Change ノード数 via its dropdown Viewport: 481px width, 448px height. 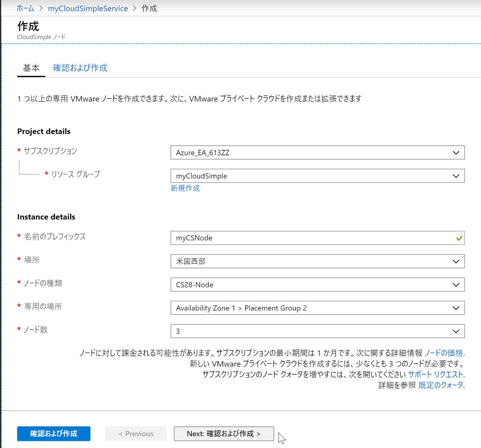pos(455,331)
